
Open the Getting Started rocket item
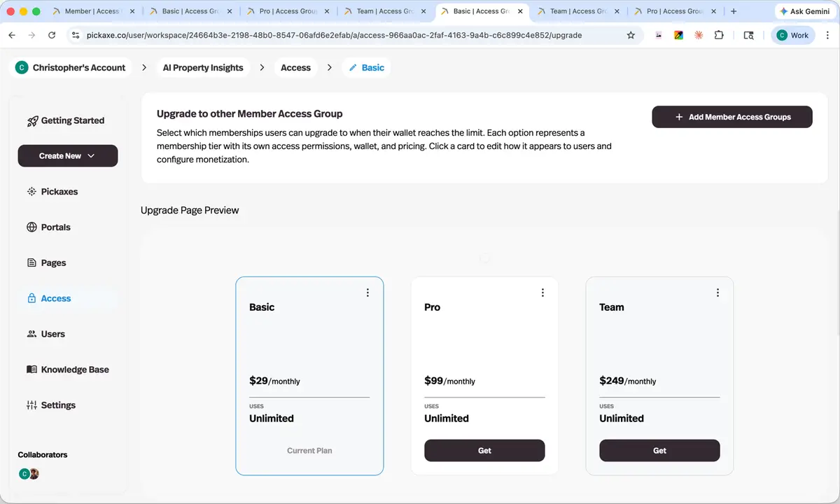tap(66, 120)
